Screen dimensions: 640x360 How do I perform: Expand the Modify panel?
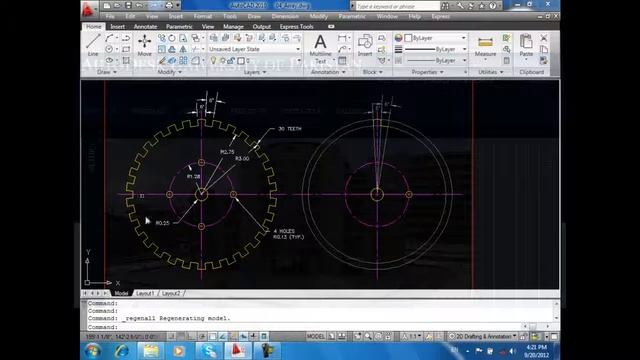coord(169,72)
